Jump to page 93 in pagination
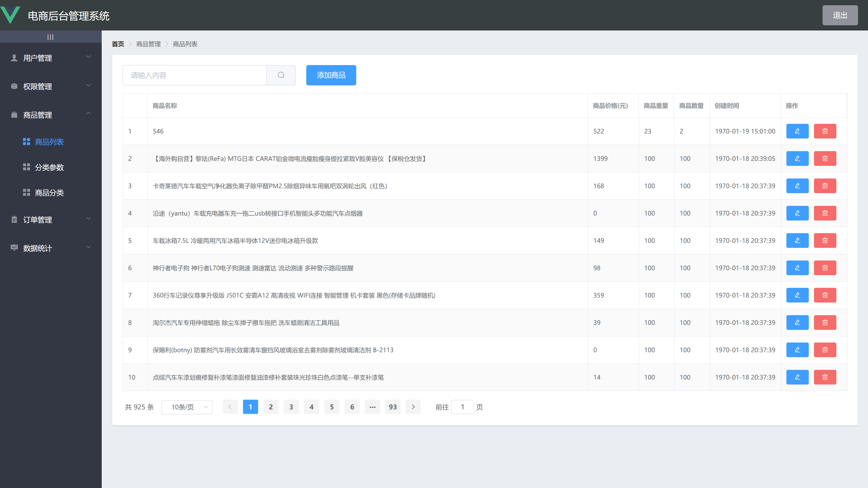This screenshot has width=868, height=488. coord(393,407)
